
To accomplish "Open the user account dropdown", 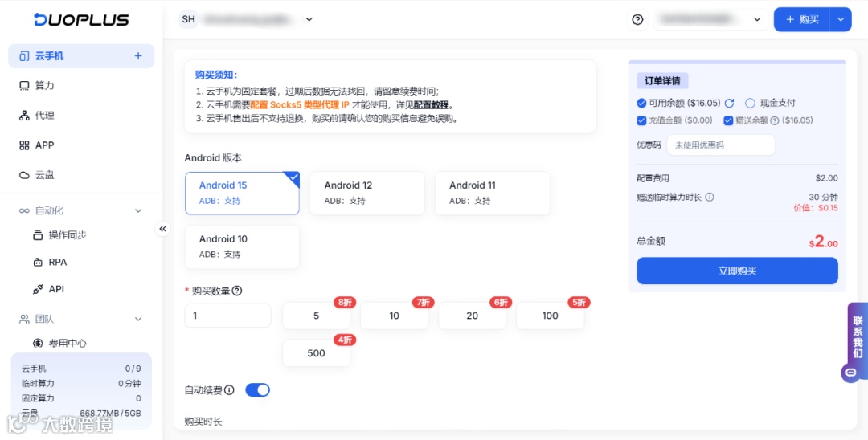I will [710, 19].
